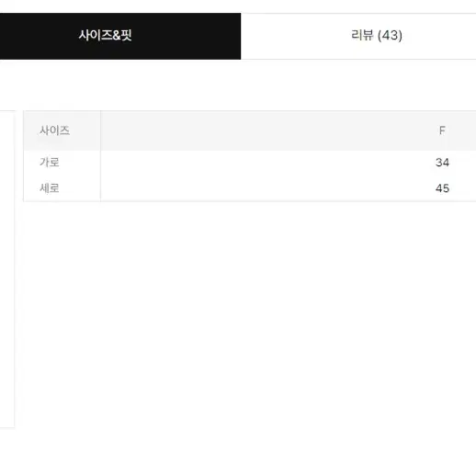Click the 세로 value 45
This screenshot has width=476, height=476.
pyautogui.click(x=442, y=188)
